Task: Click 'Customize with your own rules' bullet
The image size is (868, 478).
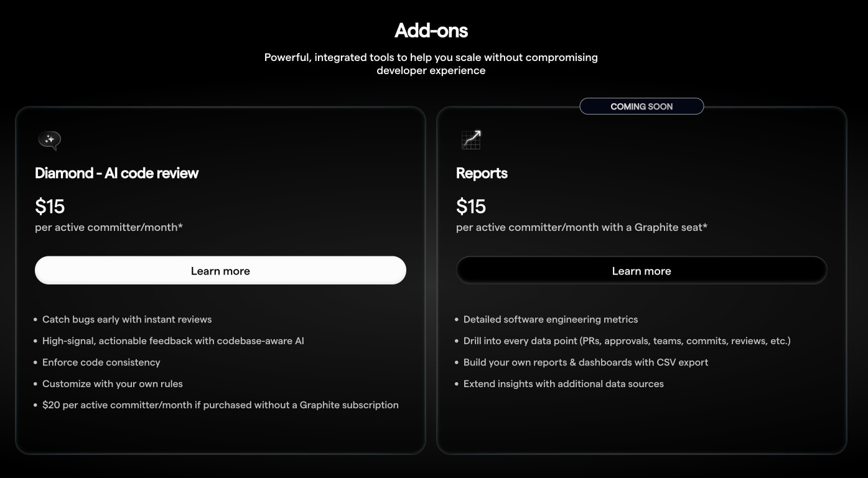Action: click(x=113, y=383)
